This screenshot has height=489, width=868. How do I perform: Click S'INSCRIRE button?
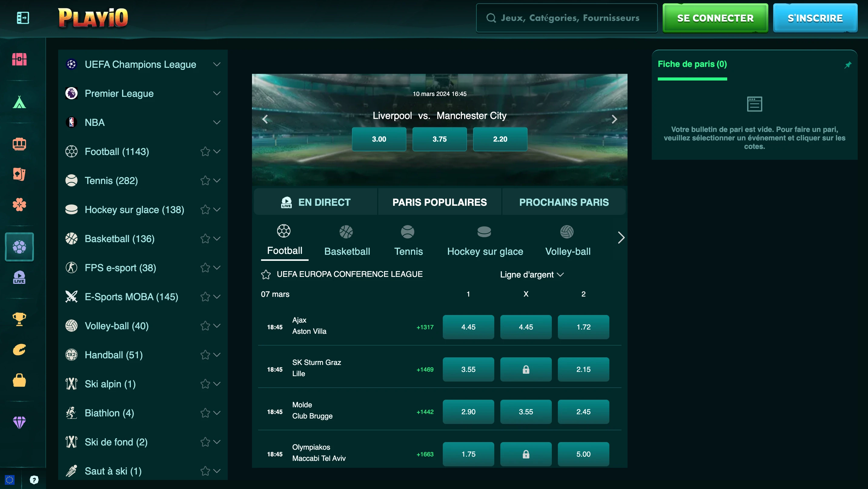point(815,18)
